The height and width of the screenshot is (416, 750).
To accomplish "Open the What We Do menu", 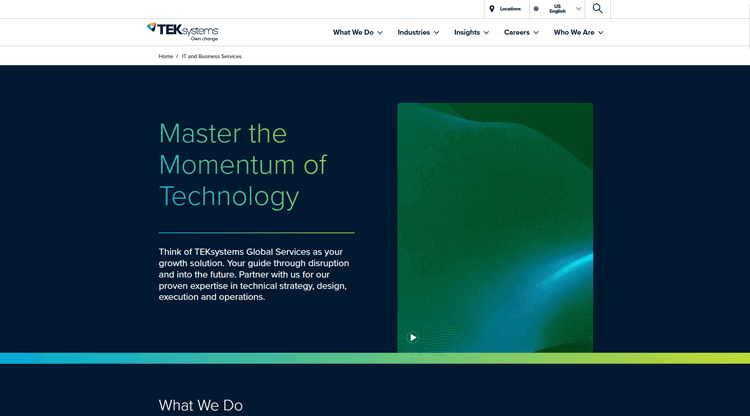I will [353, 32].
